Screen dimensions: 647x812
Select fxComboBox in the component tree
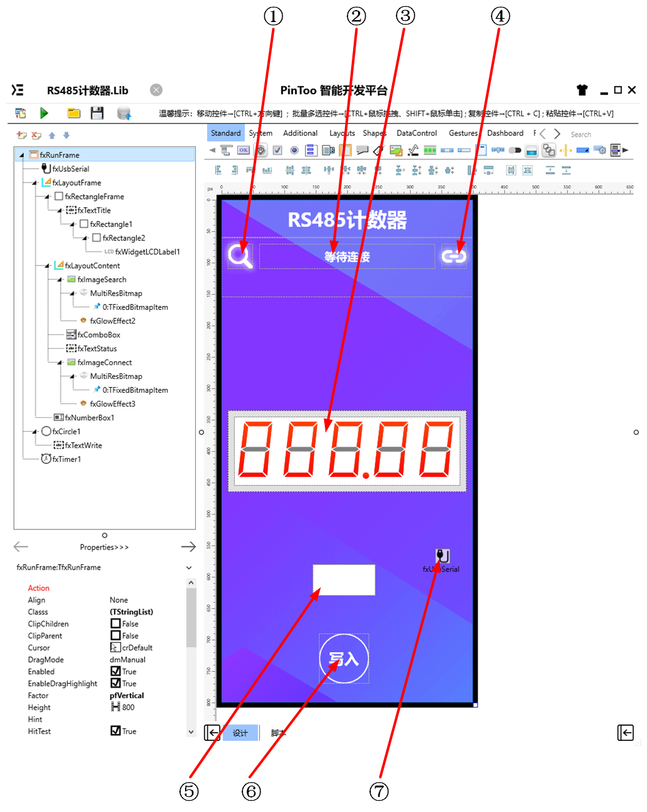[93, 335]
